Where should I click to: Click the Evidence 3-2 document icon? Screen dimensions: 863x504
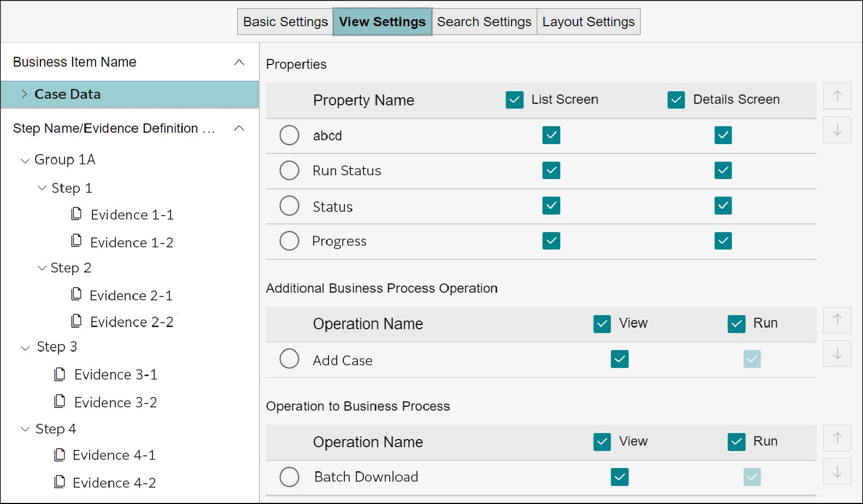click(x=60, y=401)
